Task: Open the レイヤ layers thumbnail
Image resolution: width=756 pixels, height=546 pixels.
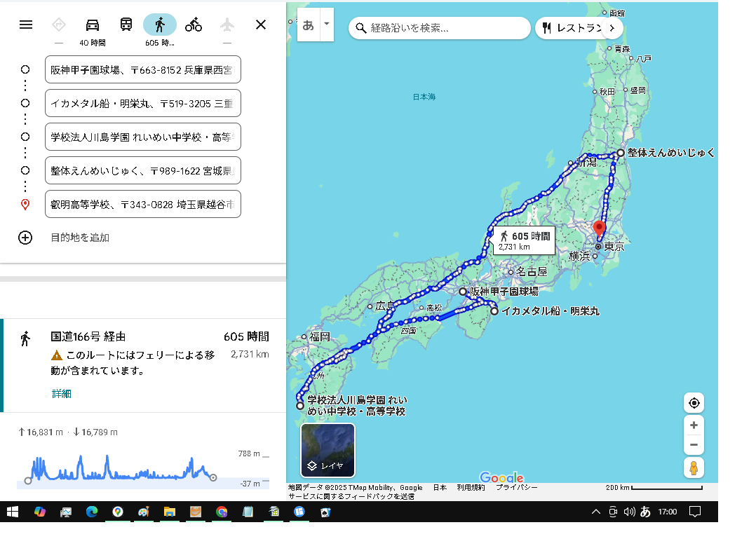Action: point(328,450)
